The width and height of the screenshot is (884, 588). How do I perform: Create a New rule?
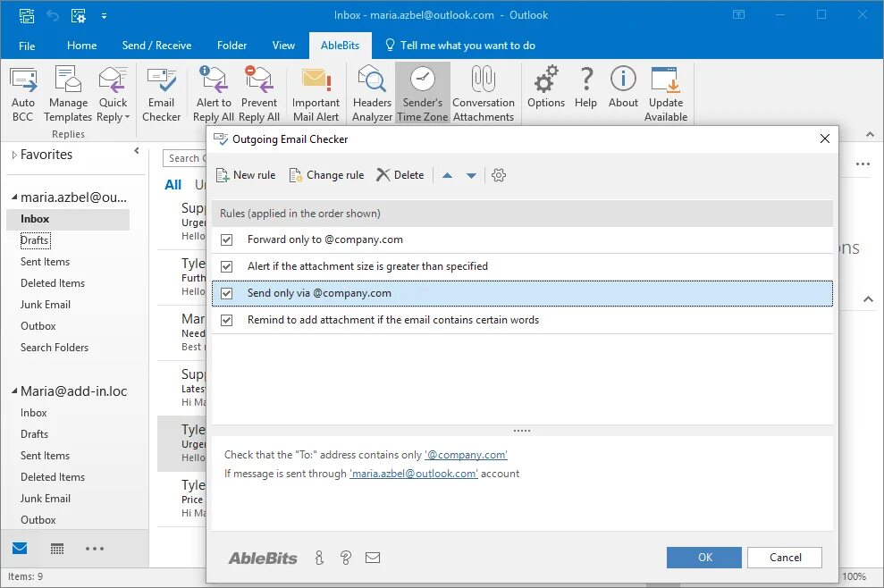pos(246,175)
